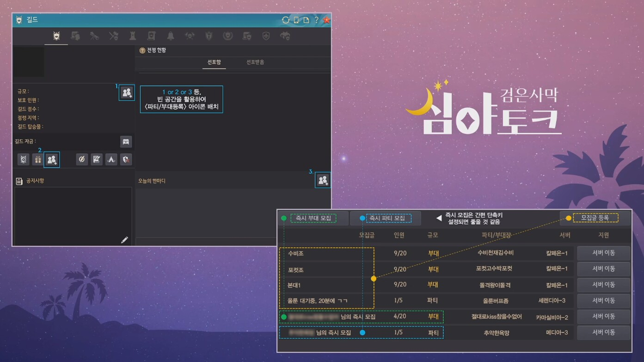644x362 pixels.
Task: Click the red star icon in guild title bar
Action: (326, 20)
